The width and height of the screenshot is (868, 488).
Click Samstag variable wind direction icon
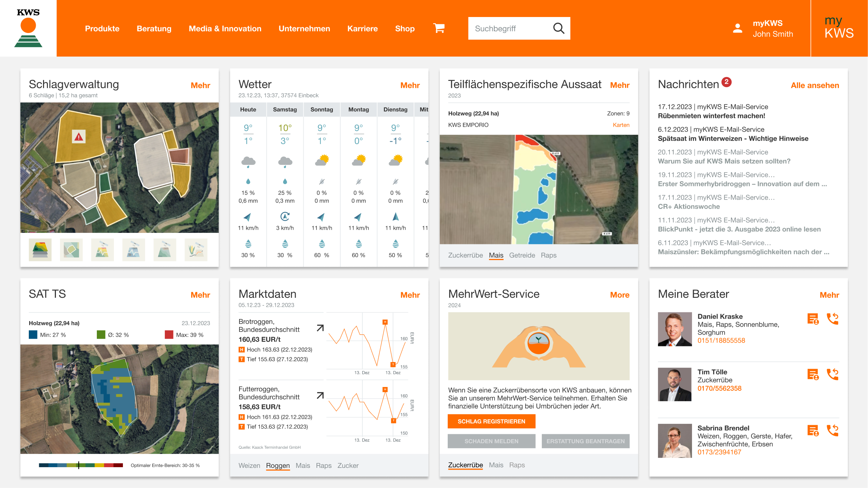285,217
